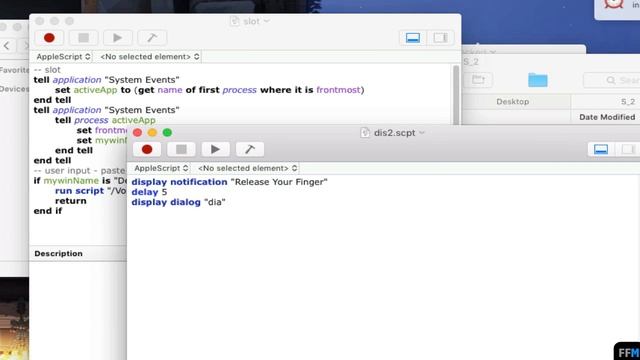Click frontmost keyword in slot script
This screenshot has height=360, width=640.
(338, 90)
